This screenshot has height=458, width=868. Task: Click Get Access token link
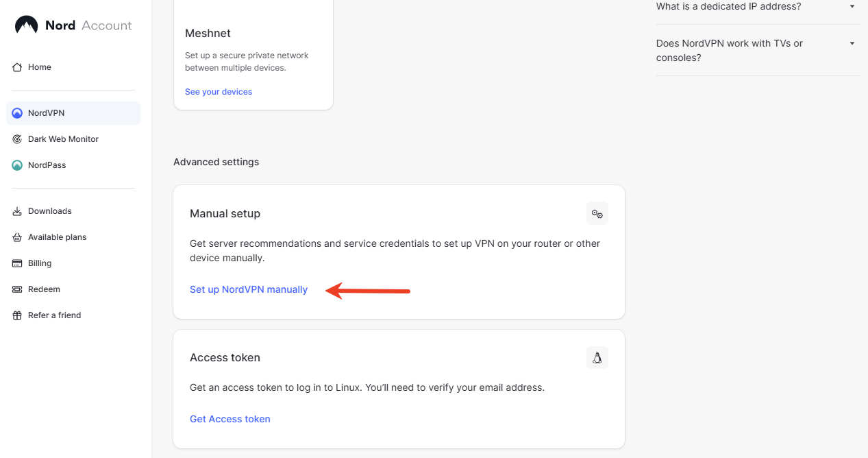[x=230, y=419]
